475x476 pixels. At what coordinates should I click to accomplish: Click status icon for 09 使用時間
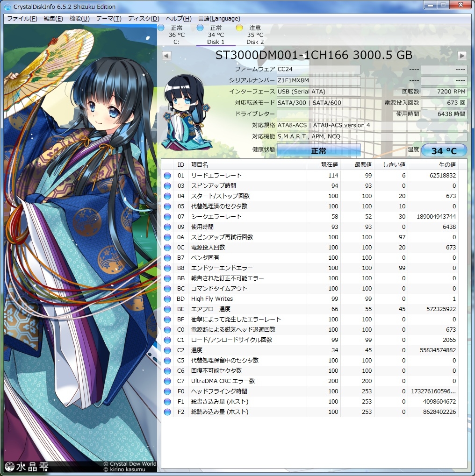pos(167,227)
